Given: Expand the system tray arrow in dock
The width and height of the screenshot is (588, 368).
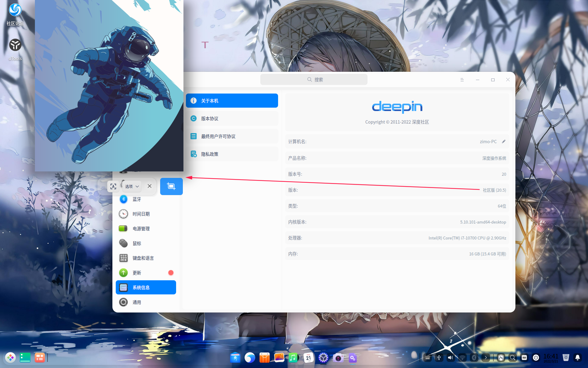Looking at the screenshot, I should tap(486, 358).
